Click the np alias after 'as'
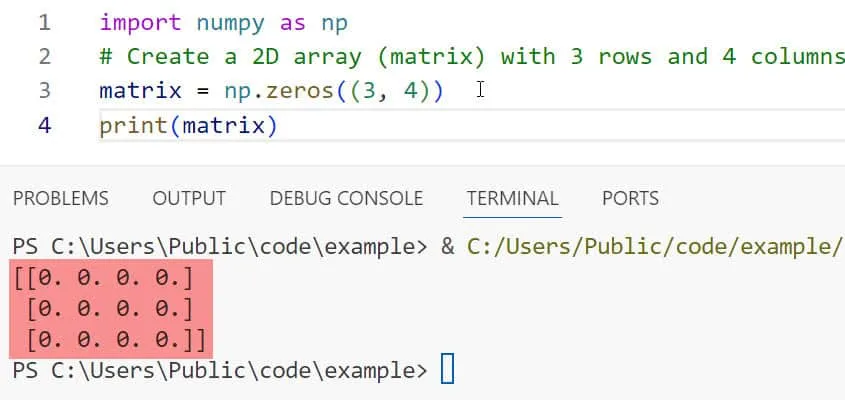This screenshot has width=845, height=400. pyautogui.click(x=333, y=22)
